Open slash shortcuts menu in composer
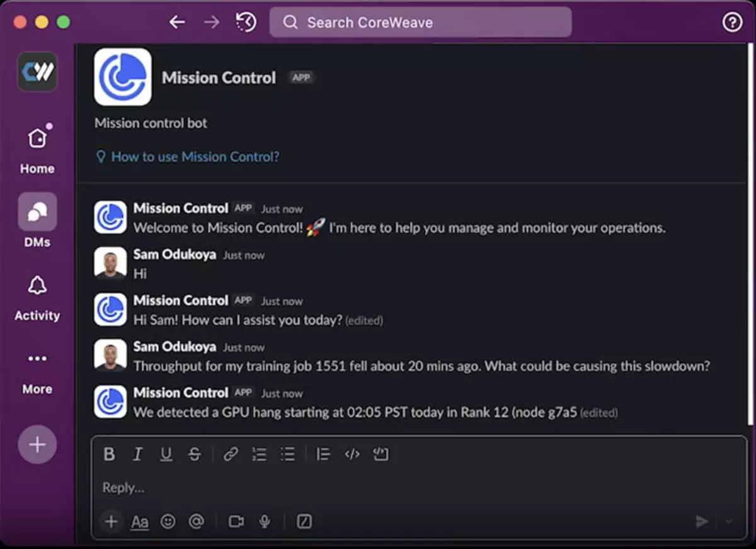The width and height of the screenshot is (756, 549). [304, 521]
